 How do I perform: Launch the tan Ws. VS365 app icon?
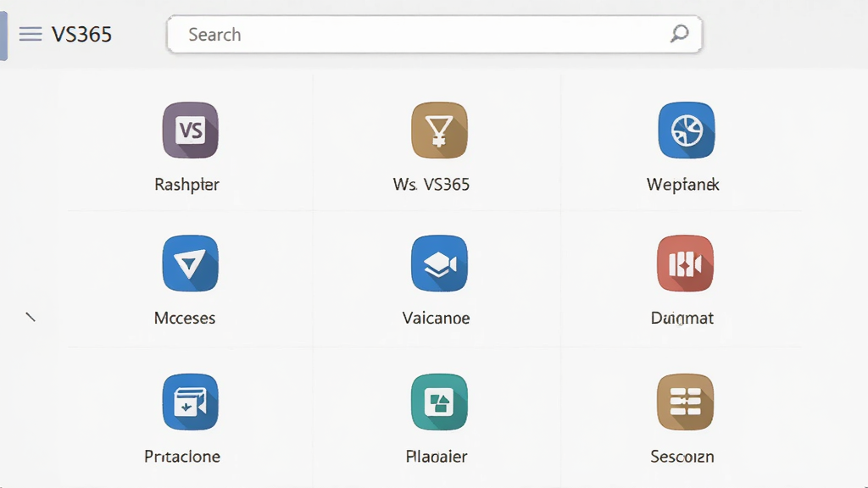pyautogui.click(x=440, y=130)
